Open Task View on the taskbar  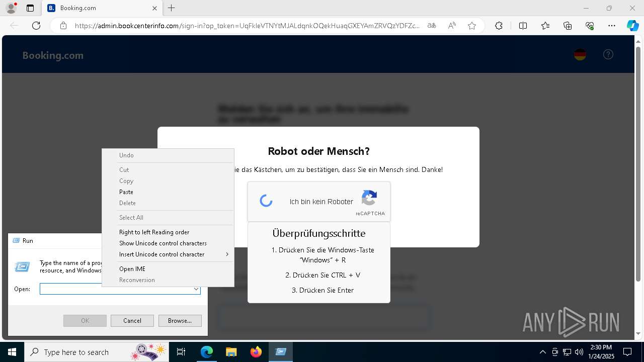181,352
